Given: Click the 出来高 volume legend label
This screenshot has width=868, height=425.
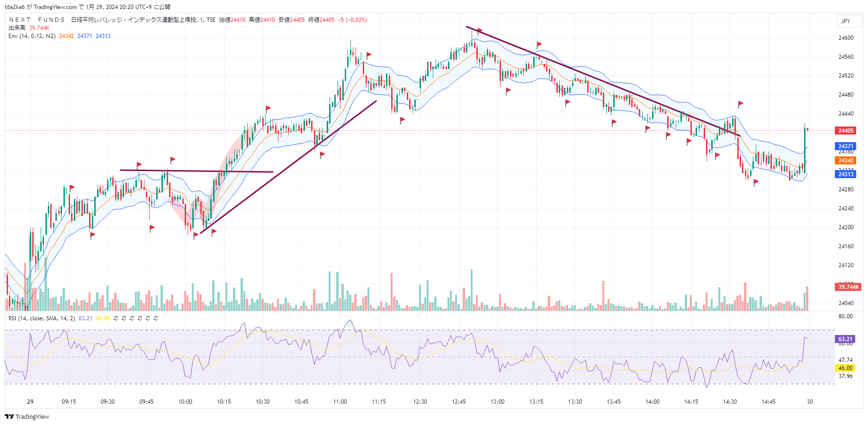Looking at the screenshot, I should click(17, 28).
